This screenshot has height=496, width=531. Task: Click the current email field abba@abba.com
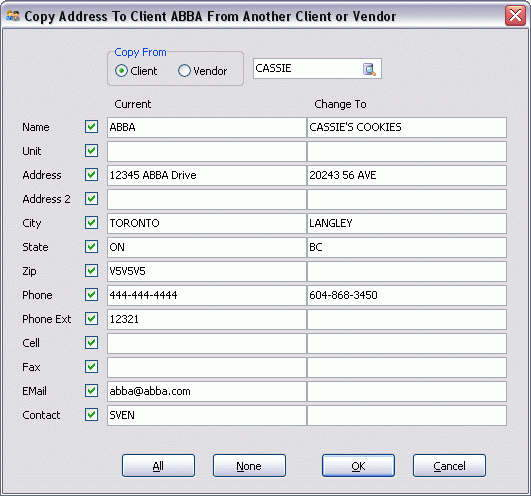[x=207, y=391]
